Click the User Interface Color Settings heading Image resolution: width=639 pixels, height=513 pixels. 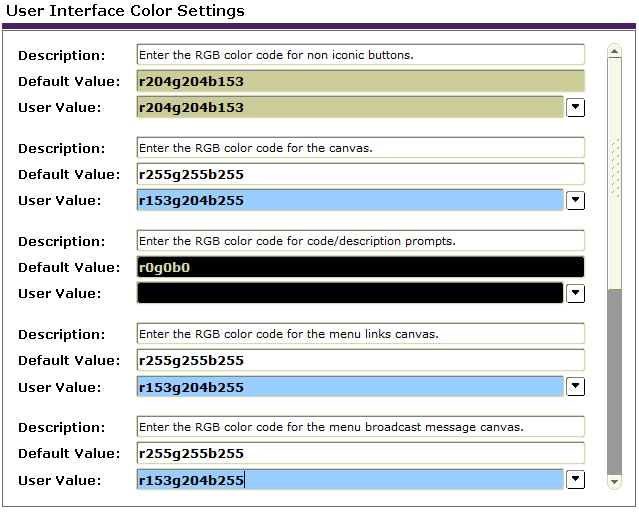tap(125, 11)
